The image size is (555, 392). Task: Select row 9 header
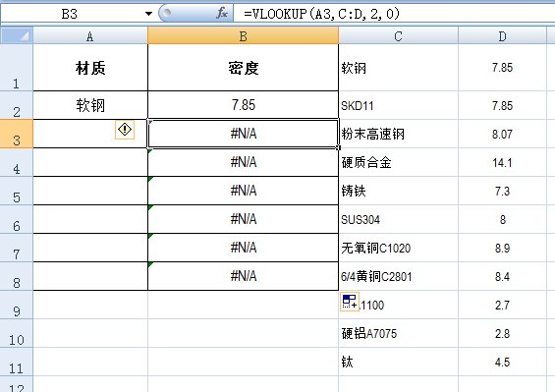[17, 305]
